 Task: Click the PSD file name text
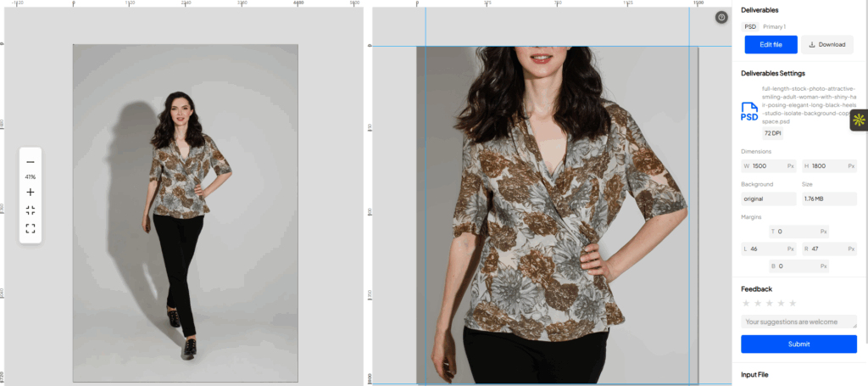pos(809,104)
